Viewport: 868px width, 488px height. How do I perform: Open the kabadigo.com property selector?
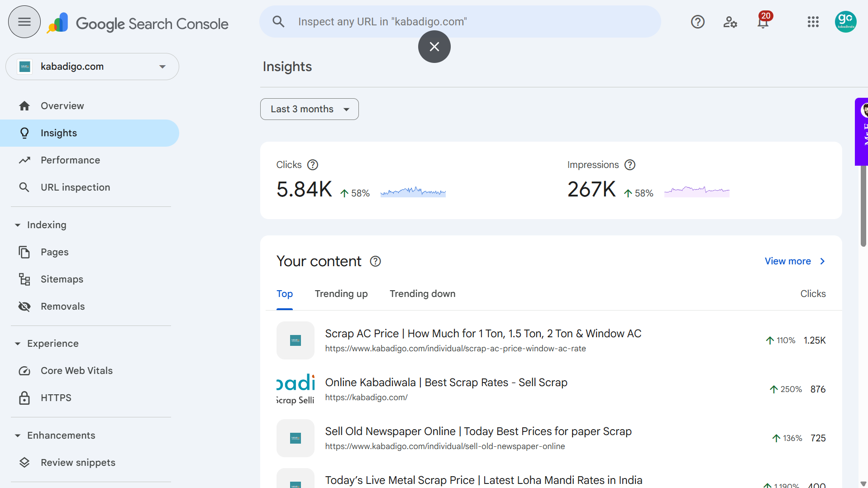tap(92, 66)
